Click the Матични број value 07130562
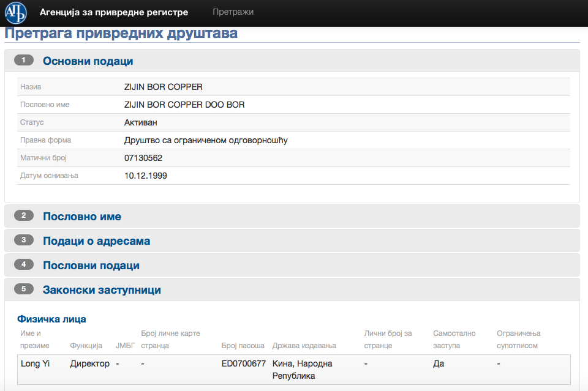Screen dimensions: 588x391 click(143, 158)
